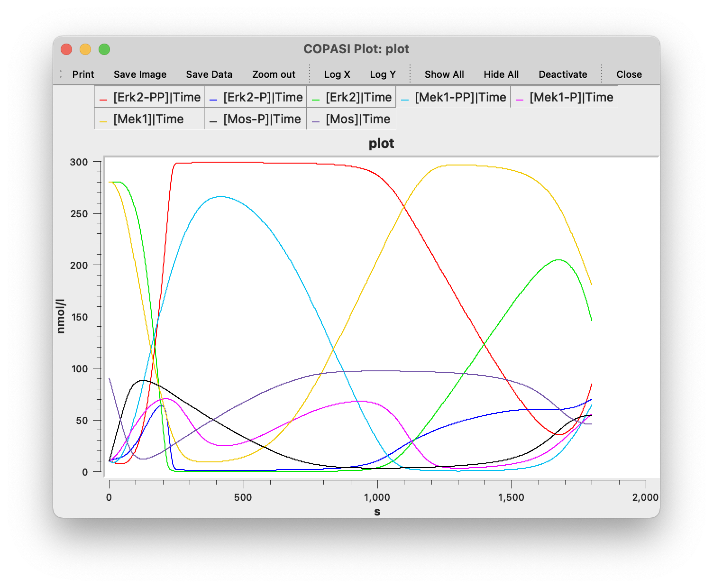Screen dimensions: 713x588
Task: Toggle the [Erk2-PP]|Time legend curve
Action: [149, 97]
